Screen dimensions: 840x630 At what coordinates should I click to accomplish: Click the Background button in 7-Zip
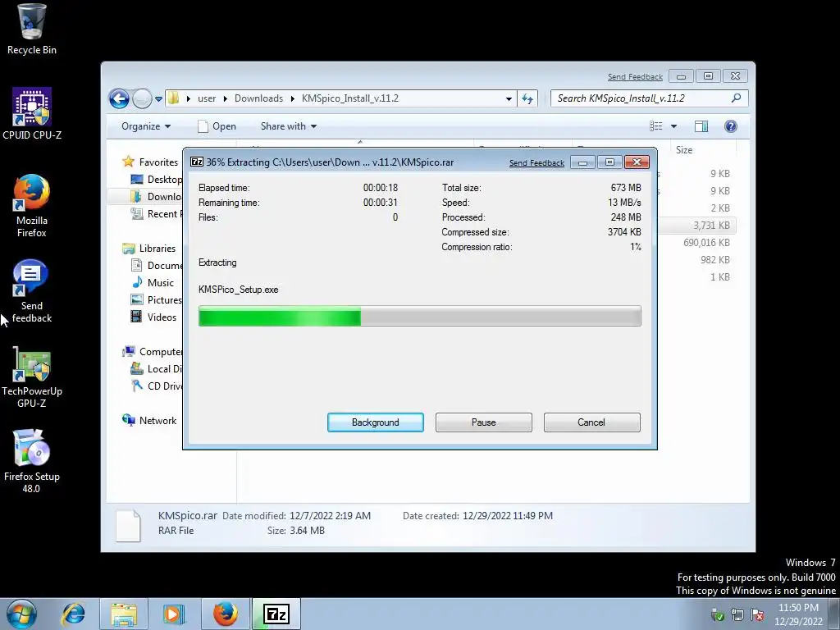point(376,422)
